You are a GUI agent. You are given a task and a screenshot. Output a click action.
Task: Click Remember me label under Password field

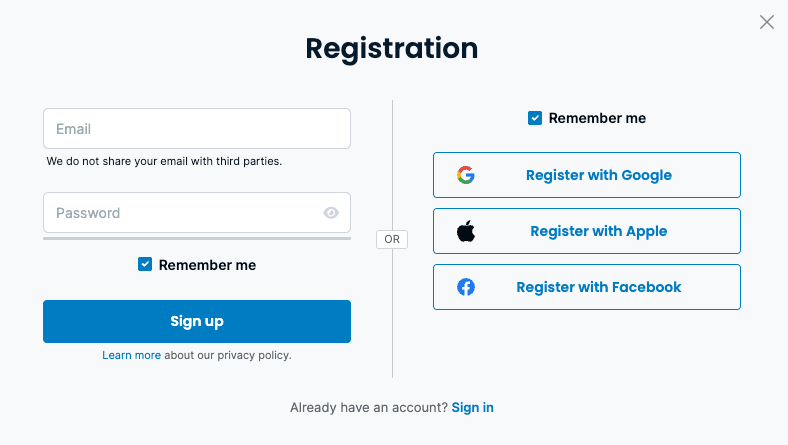click(x=207, y=265)
